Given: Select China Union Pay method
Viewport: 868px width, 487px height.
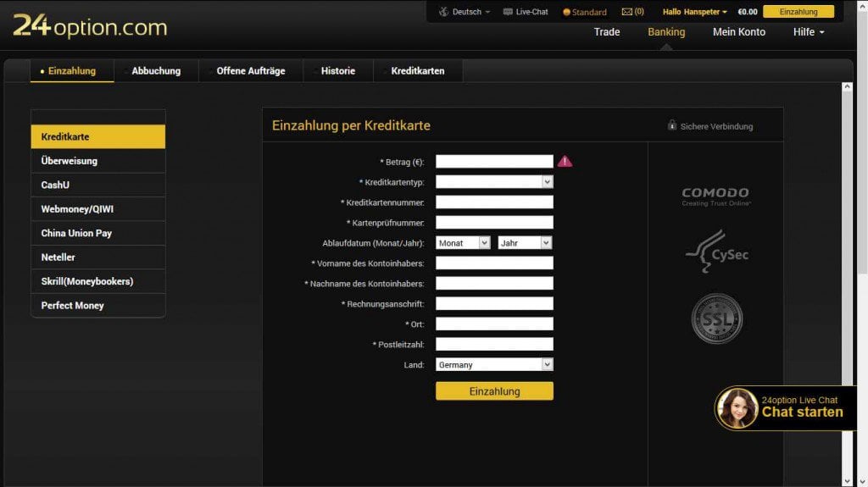Looking at the screenshot, I should pyautogui.click(x=98, y=233).
